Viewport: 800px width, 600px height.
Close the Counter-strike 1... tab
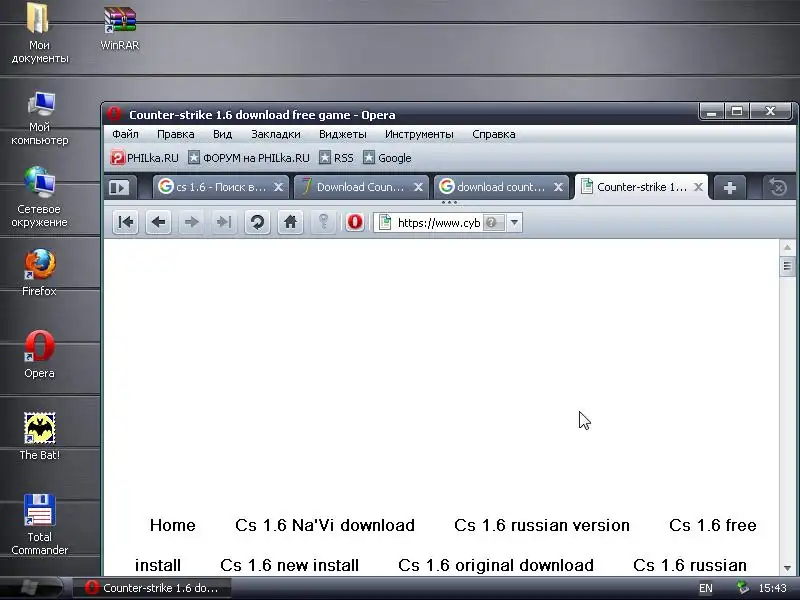click(698, 187)
